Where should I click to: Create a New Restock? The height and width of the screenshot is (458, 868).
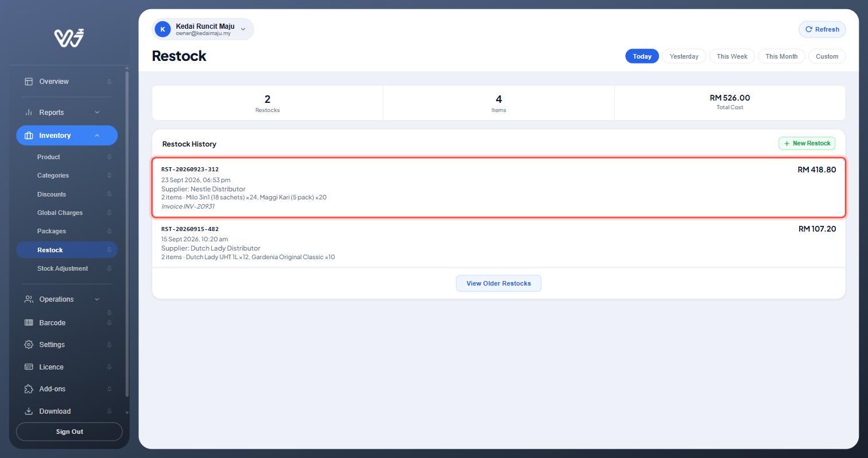pyautogui.click(x=807, y=143)
